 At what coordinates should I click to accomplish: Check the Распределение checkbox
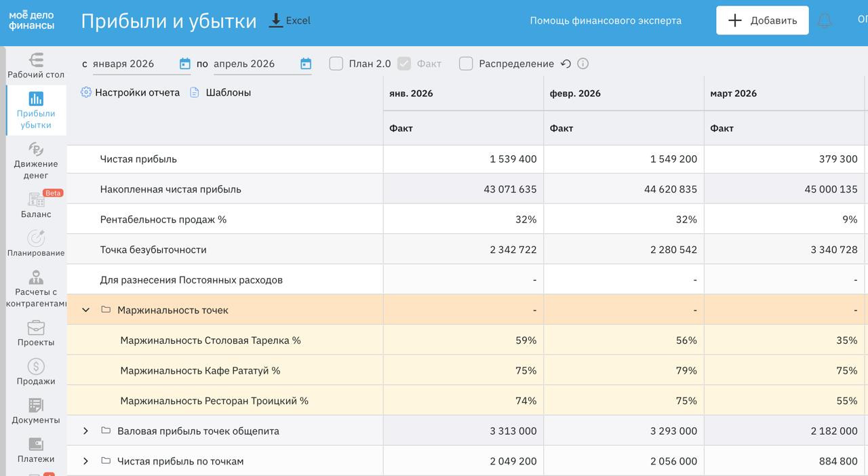click(x=466, y=64)
